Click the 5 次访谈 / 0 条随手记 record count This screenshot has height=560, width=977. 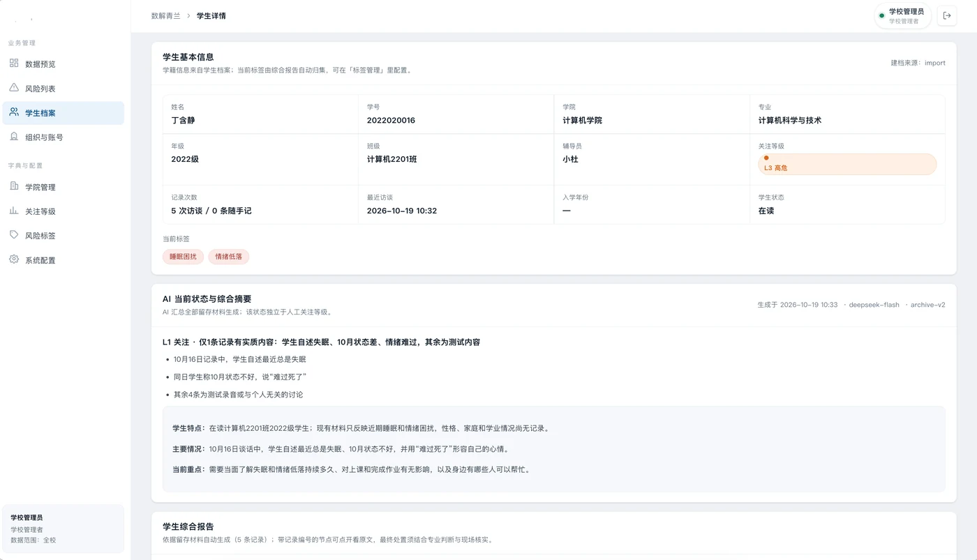tap(211, 211)
